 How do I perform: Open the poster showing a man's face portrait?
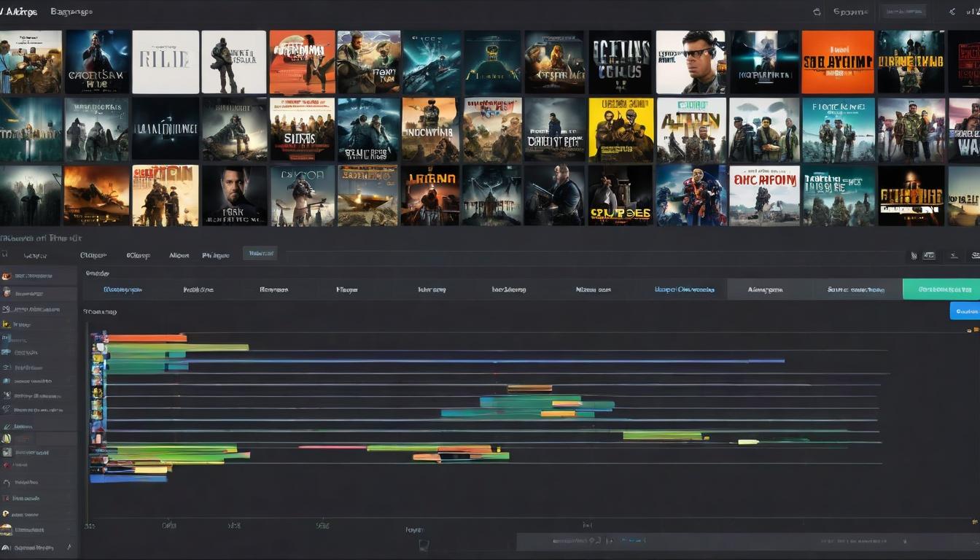pos(234,195)
